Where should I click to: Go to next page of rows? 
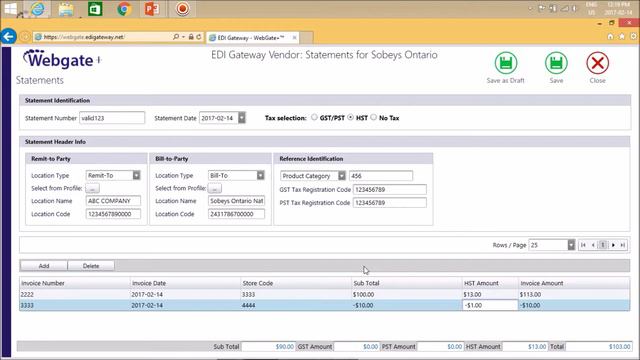click(613, 245)
